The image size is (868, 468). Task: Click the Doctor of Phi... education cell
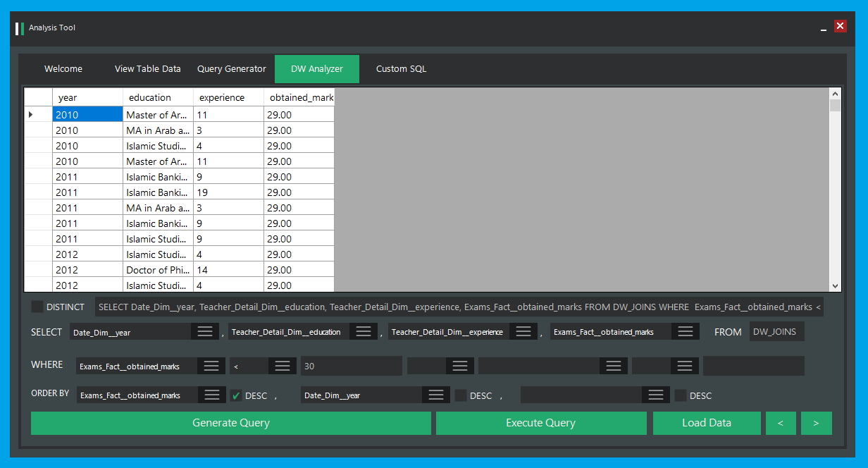pyautogui.click(x=159, y=269)
